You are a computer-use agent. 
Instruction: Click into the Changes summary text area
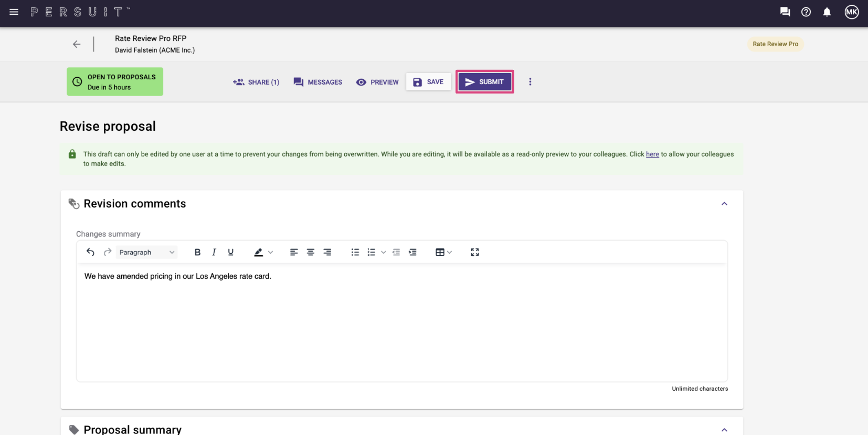coord(402,323)
